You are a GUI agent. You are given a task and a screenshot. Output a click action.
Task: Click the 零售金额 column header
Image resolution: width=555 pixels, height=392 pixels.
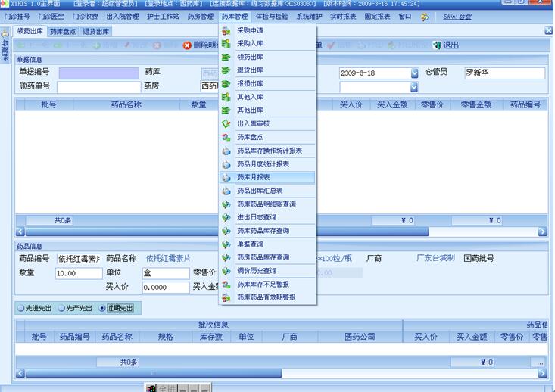pos(476,104)
